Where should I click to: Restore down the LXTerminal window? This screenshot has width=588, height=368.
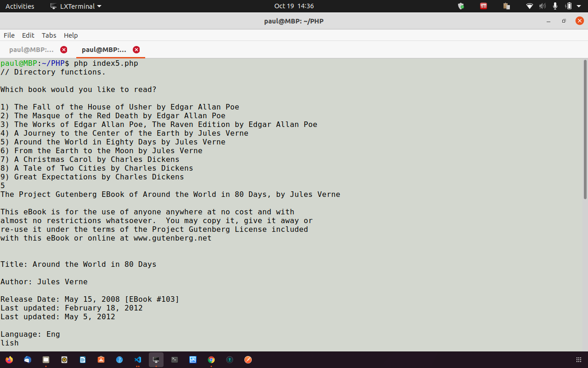pyautogui.click(x=564, y=21)
